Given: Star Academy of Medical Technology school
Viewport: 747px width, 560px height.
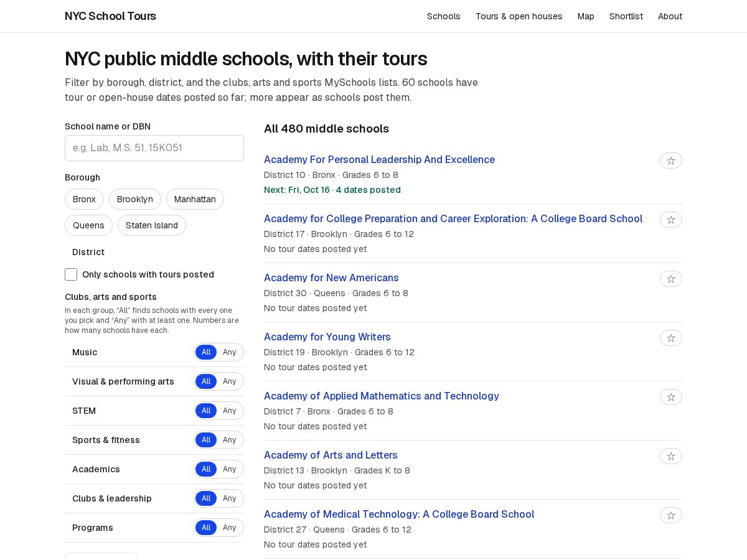Looking at the screenshot, I should (x=671, y=515).
